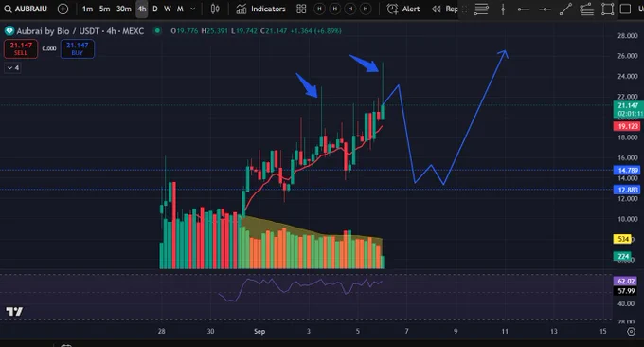Viewport: 644px width, 347px height.
Task: Switch to the W weekly interval
Action: pyautogui.click(x=168, y=9)
